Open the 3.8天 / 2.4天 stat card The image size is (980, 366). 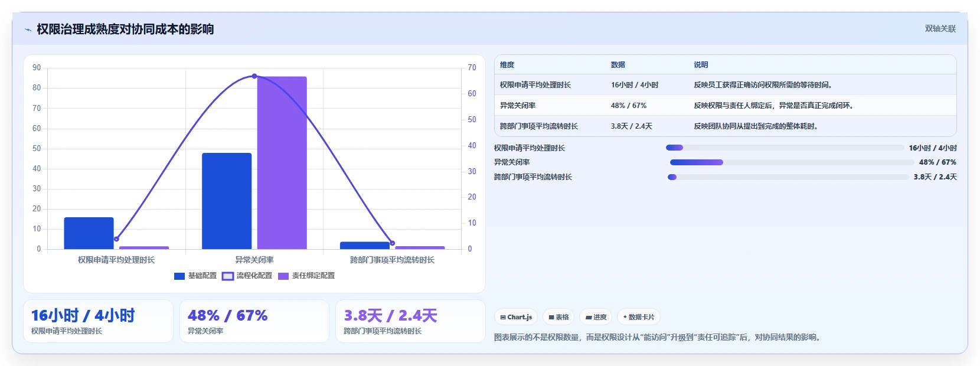(x=410, y=321)
